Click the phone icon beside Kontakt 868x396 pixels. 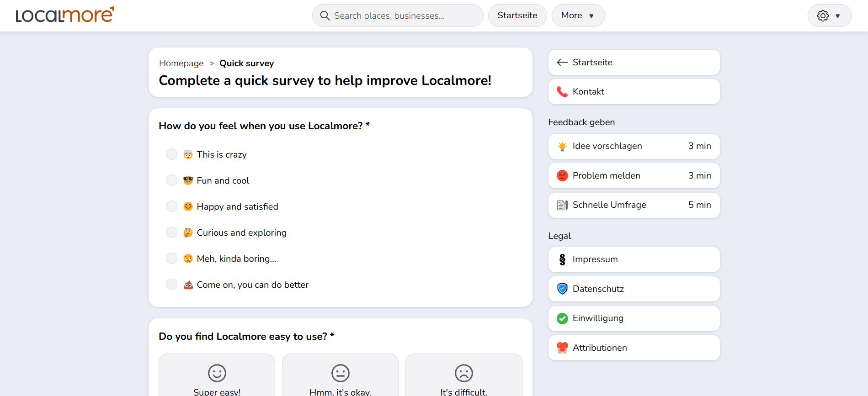562,92
